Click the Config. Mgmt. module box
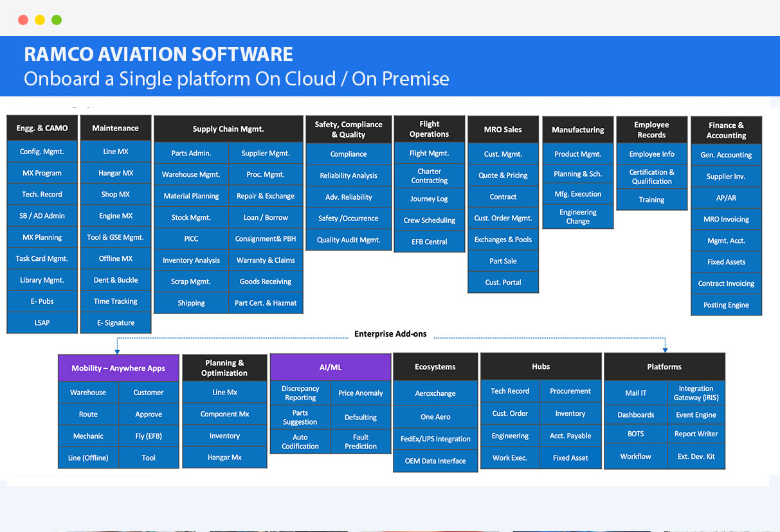 [42, 152]
